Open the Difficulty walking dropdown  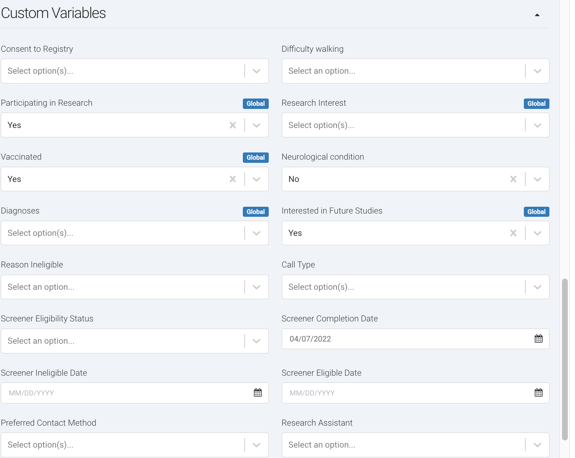537,71
